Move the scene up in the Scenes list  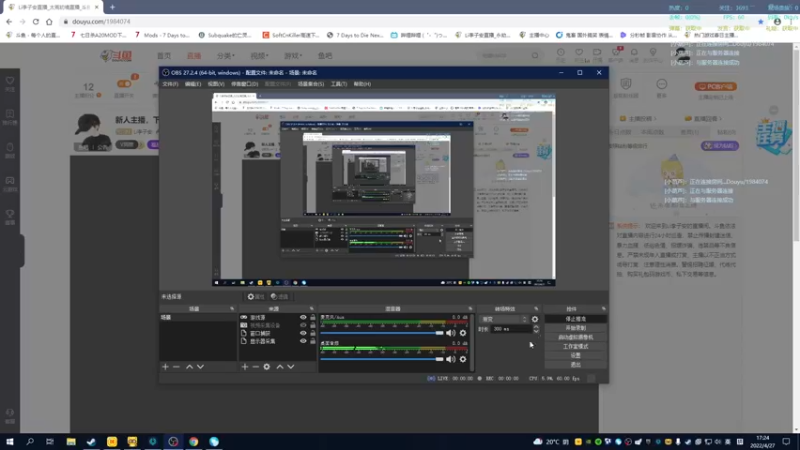pos(189,367)
